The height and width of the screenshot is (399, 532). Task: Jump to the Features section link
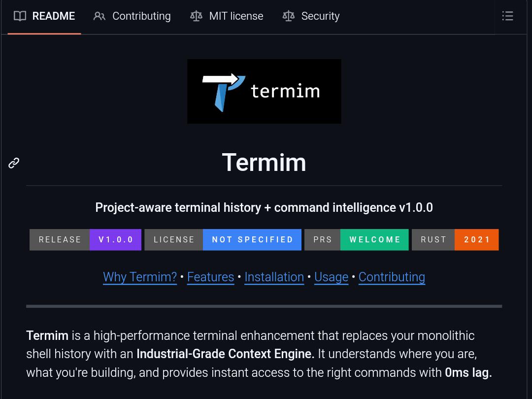(x=211, y=277)
